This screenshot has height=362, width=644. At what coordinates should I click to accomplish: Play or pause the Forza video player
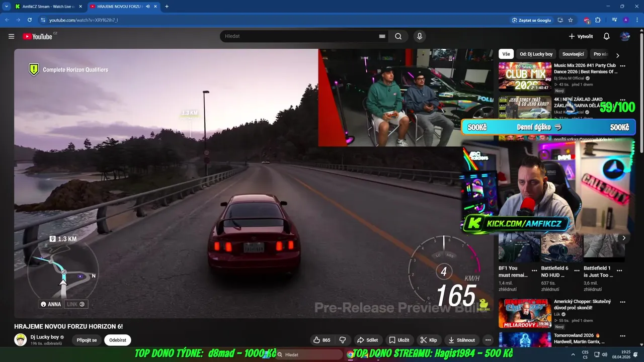(254, 184)
